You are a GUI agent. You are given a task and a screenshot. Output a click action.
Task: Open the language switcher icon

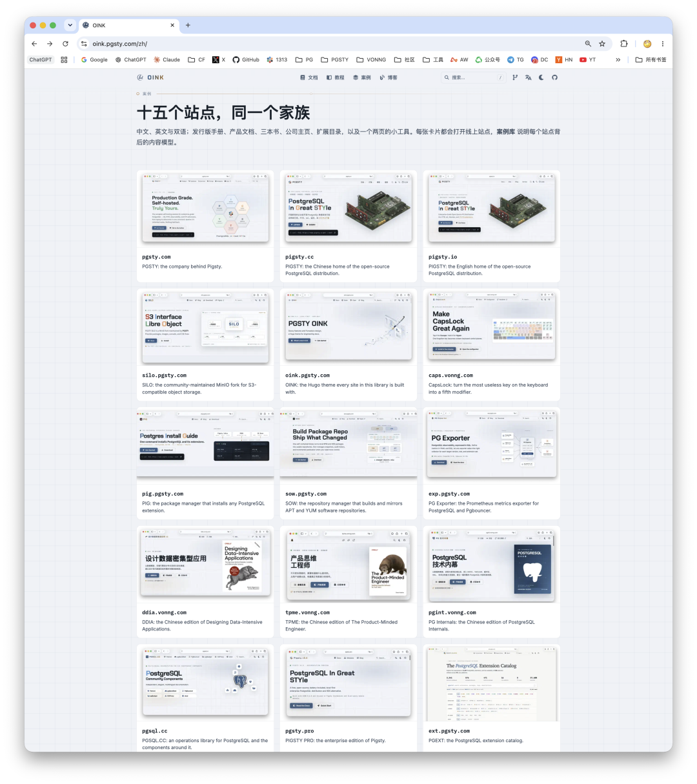click(x=528, y=77)
